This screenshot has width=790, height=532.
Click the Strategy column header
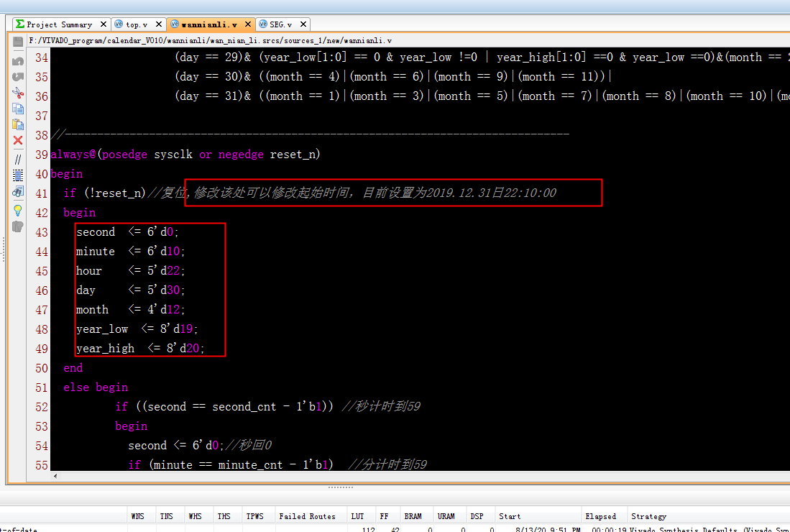pos(649,516)
